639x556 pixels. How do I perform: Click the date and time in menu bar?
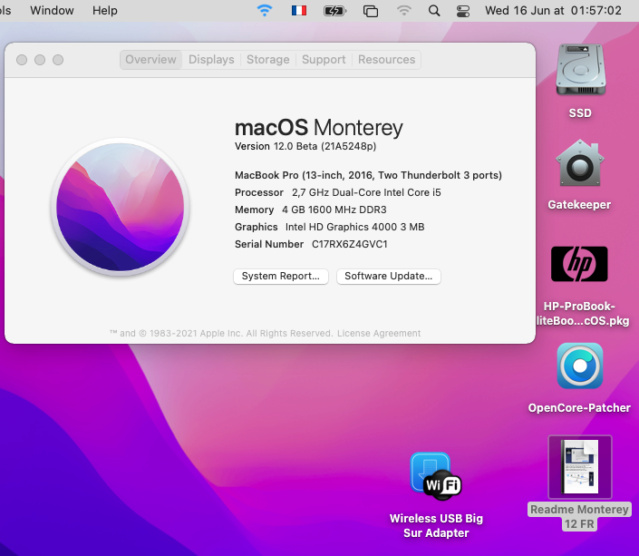pos(553,10)
